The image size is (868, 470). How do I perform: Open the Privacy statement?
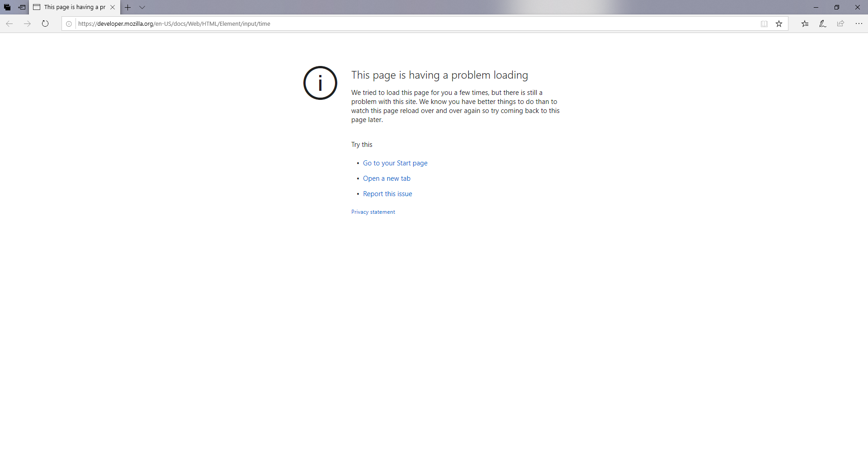(x=373, y=211)
